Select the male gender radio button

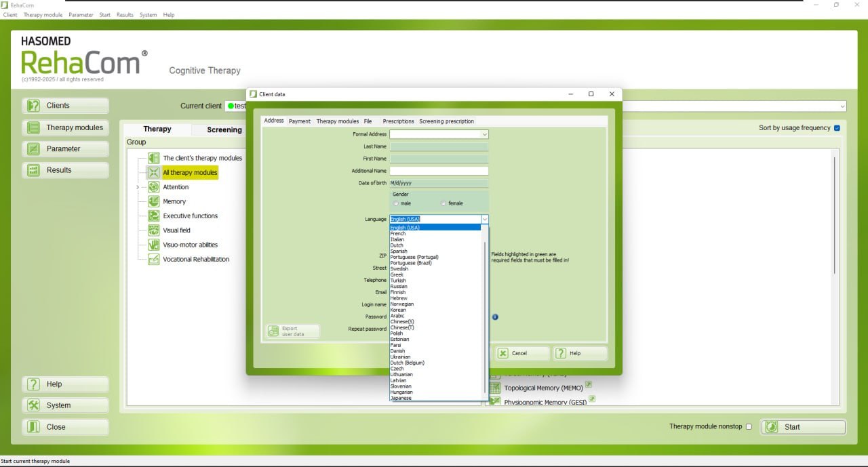tap(396, 203)
